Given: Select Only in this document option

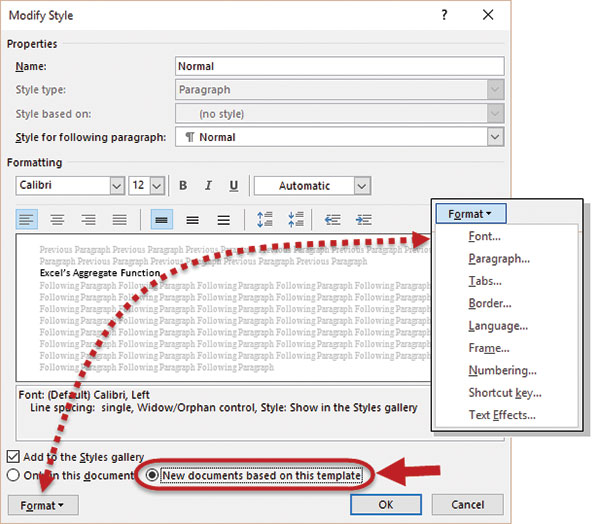Looking at the screenshot, I should click(x=12, y=475).
